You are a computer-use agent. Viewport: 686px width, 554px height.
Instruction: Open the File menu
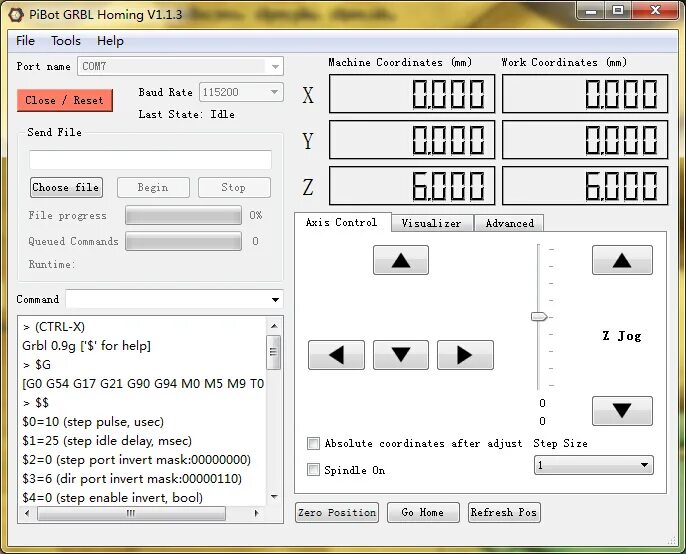[25, 41]
